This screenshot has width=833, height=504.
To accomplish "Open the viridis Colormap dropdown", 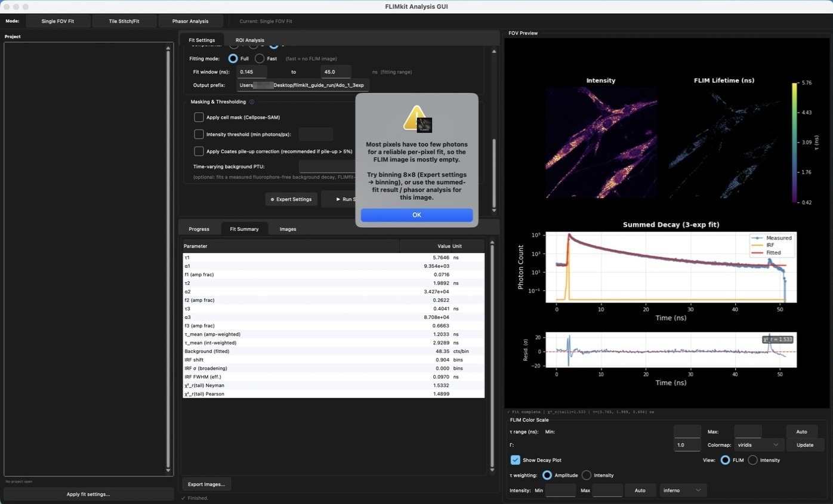I will 759,445.
